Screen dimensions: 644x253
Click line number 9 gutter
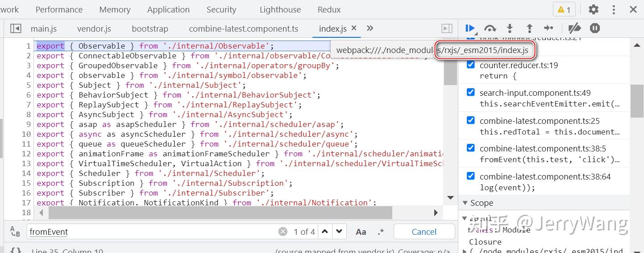tap(28, 124)
